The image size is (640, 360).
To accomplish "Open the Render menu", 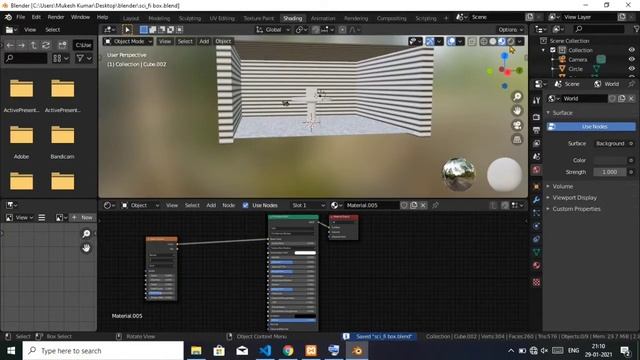I will pos(56,17).
